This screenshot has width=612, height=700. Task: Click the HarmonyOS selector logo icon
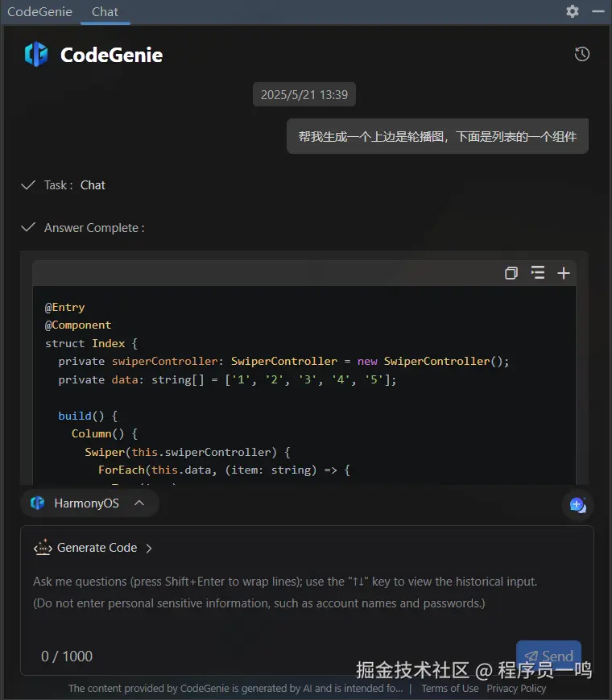38,503
